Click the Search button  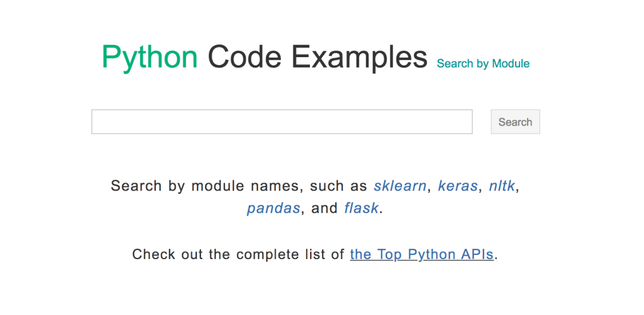pos(515,122)
